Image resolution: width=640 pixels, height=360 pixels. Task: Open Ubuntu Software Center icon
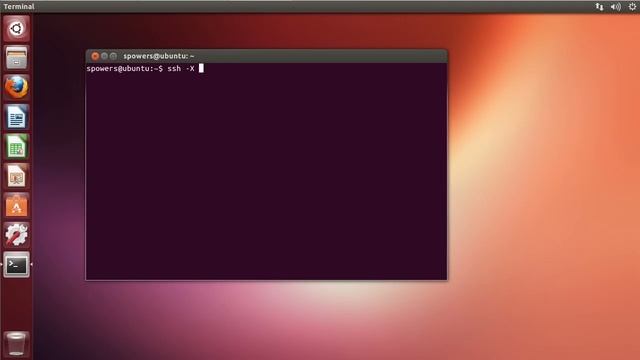[x=16, y=206]
